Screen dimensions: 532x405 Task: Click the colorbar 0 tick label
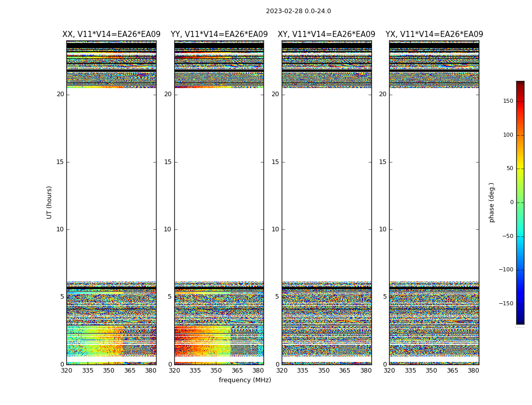pos(512,202)
